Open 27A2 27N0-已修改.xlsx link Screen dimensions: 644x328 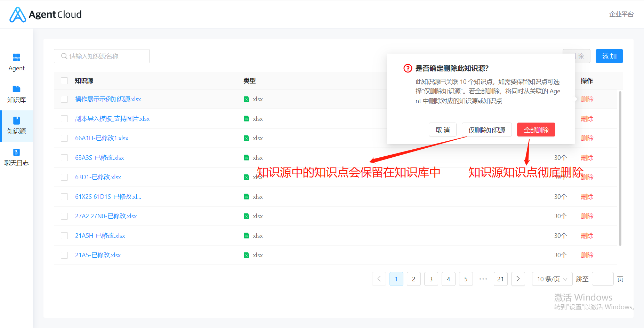(106, 216)
